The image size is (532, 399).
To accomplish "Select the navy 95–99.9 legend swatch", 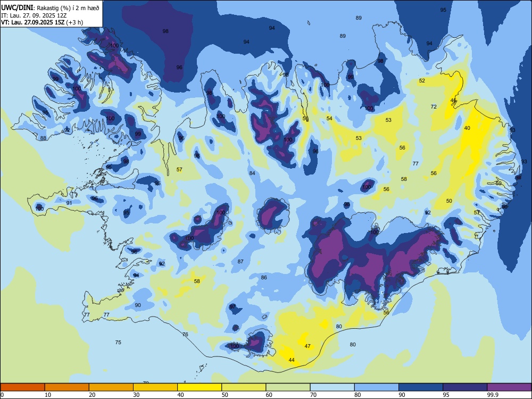I will (465, 387).
